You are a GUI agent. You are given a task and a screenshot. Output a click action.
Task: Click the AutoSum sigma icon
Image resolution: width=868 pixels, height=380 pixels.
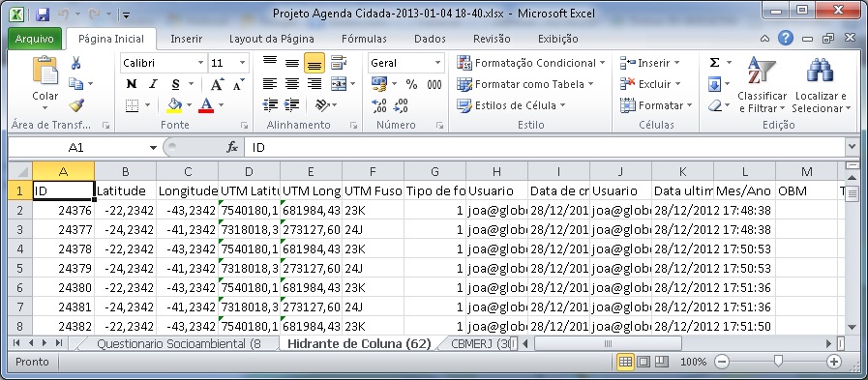coord(715,63)
